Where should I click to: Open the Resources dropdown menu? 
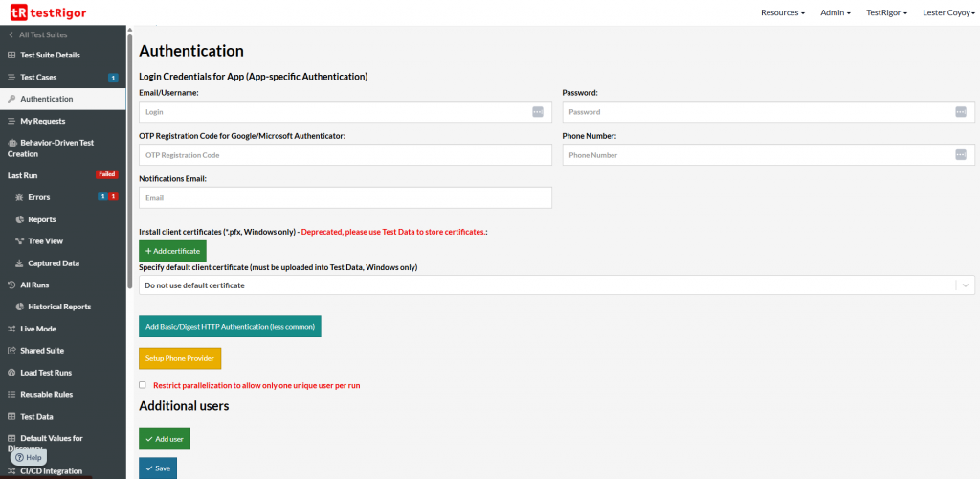pos(782,12)
